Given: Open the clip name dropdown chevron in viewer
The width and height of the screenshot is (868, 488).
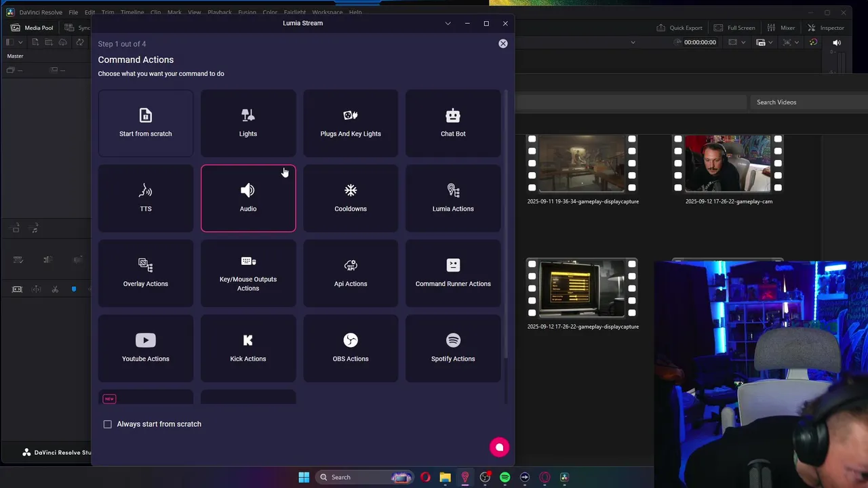Looking at the screenshot, I should [633, 42].
